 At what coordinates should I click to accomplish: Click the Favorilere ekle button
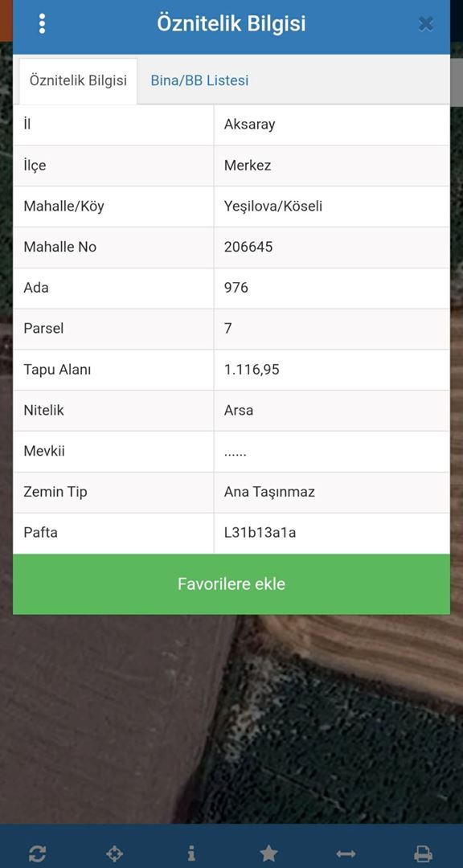pos(231,584)
